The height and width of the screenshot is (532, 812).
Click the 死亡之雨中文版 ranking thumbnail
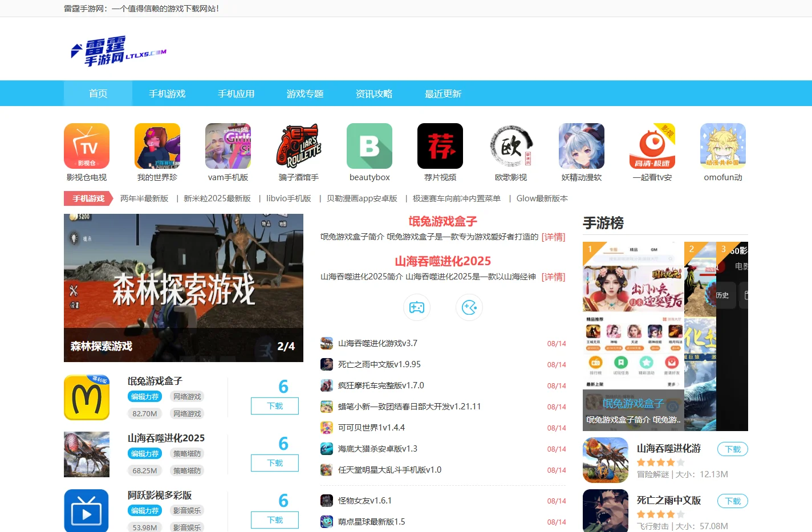(606, 511)
